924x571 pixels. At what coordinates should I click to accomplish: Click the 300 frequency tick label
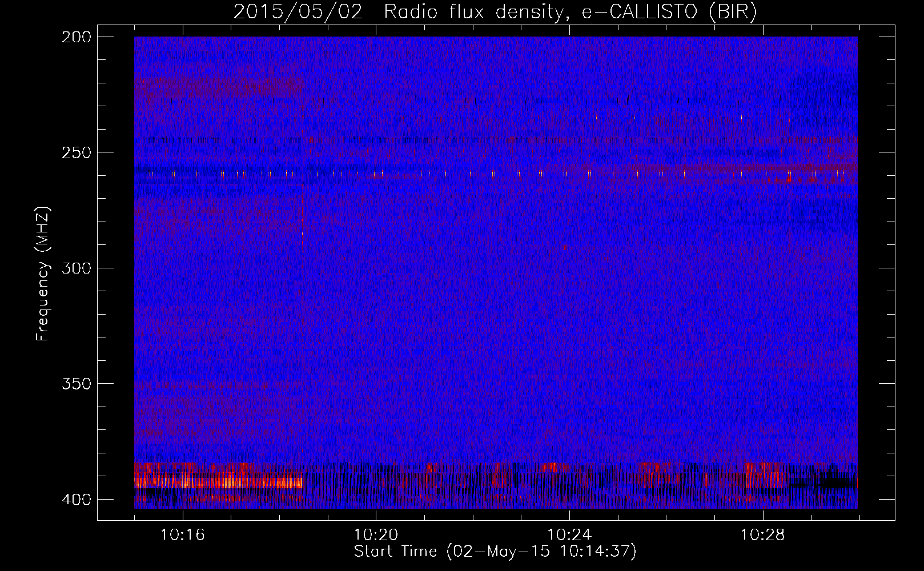(x=77, y=268)
